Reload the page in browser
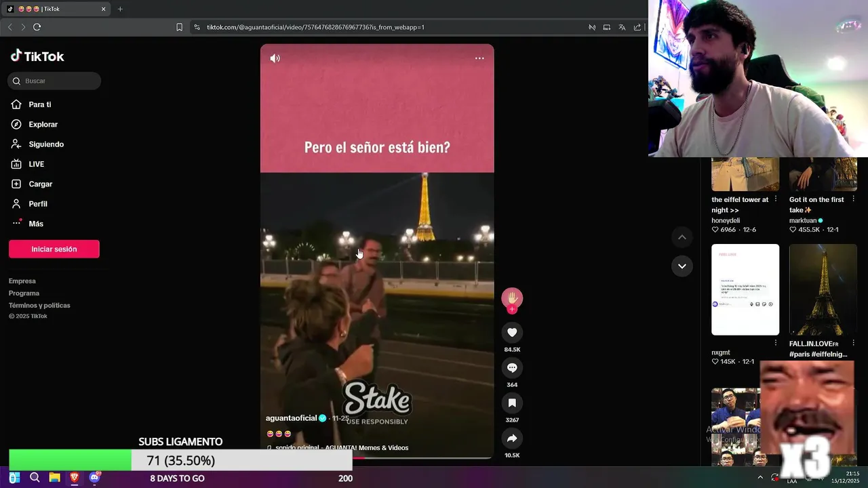This screenshot has height=488, width=868. click(37, 27)
